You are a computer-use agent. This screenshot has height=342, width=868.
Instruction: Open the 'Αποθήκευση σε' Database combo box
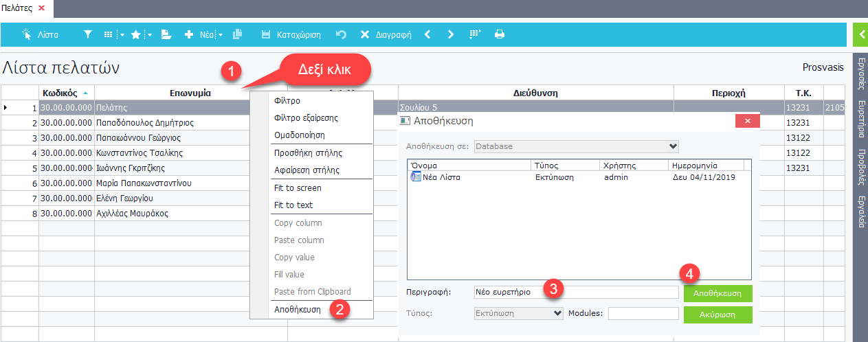coord(576,146)
